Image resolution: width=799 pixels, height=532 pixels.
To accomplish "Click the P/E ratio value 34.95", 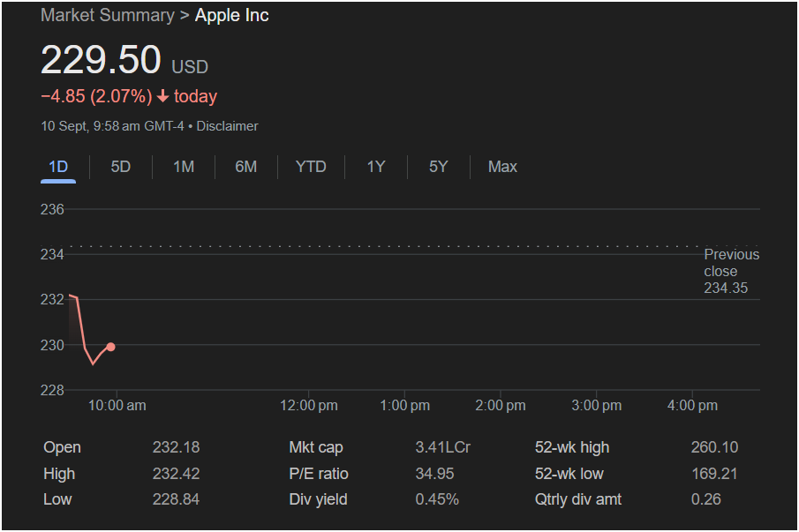I will [434, 474].
